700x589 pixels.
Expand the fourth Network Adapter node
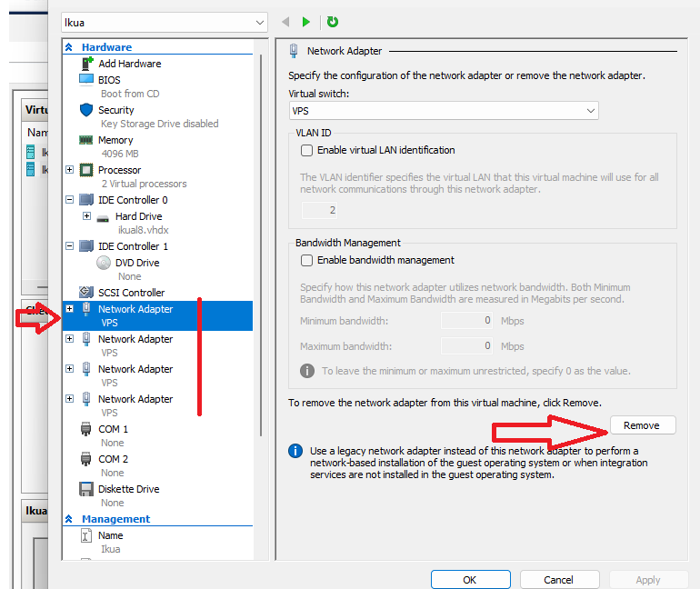(70, 398)
